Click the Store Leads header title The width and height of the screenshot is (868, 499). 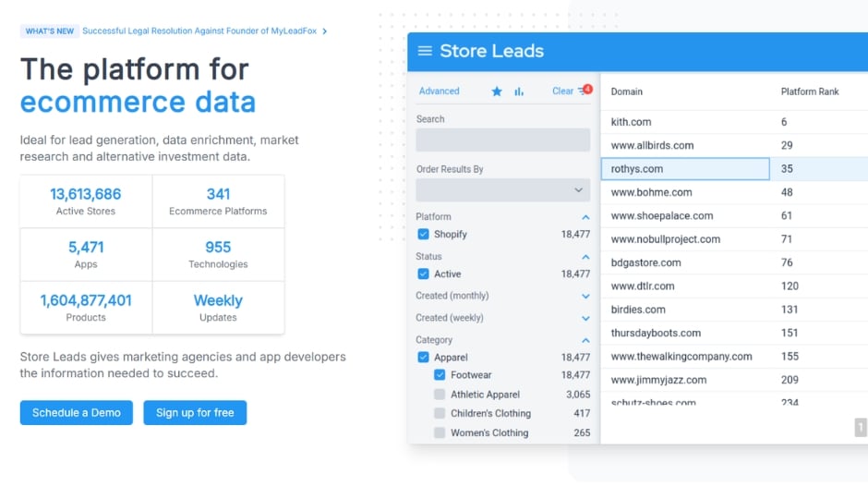(491, 51)
